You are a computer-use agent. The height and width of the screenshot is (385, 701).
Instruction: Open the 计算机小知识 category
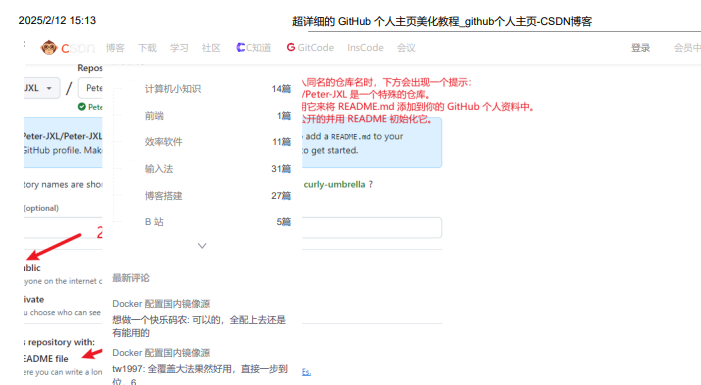coord(173,89)
